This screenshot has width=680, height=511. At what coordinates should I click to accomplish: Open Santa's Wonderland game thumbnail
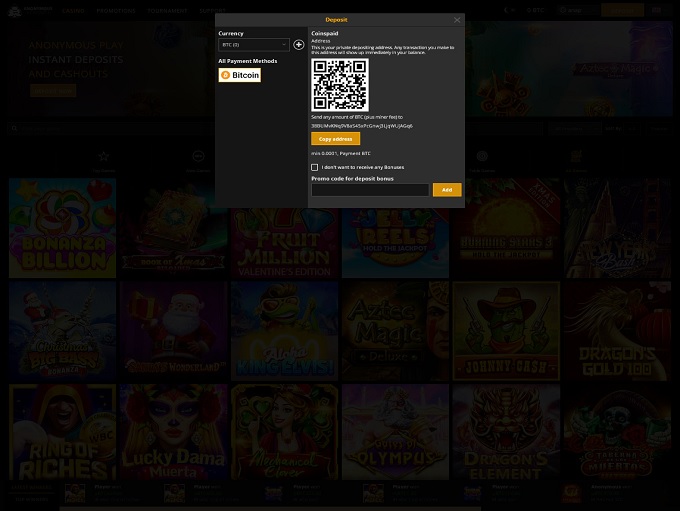click(x=173, y=331)
